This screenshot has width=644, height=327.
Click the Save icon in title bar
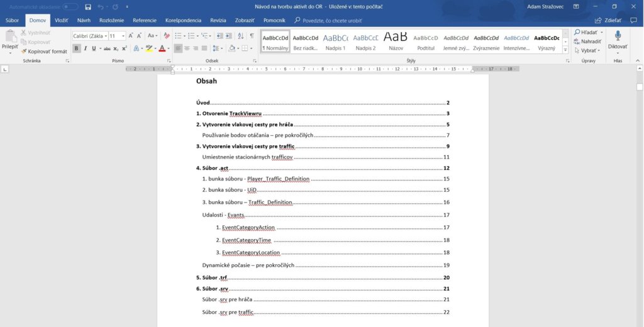point(88,6)
